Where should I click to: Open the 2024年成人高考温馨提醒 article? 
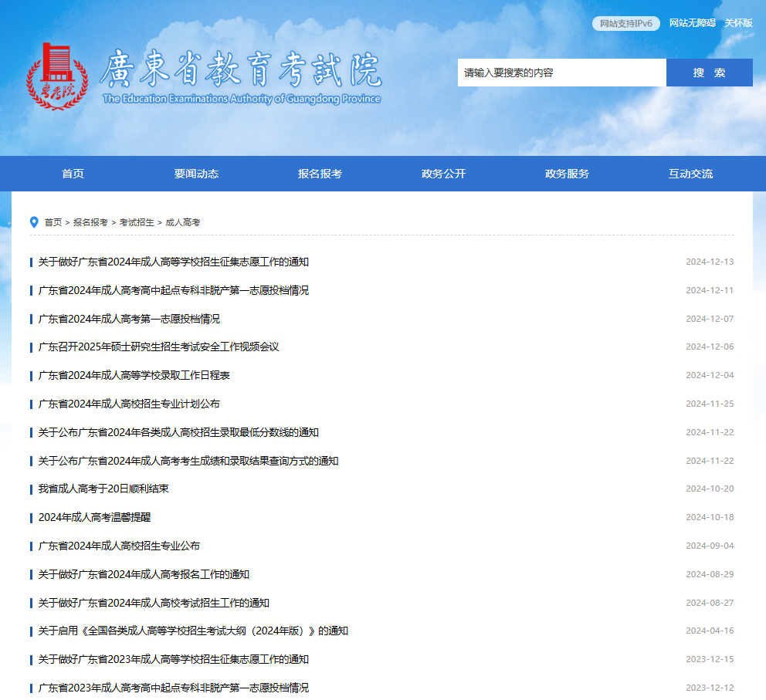pos(93,517)
